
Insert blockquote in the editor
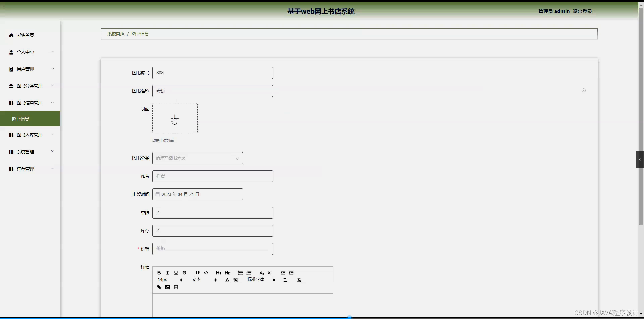tap(197, 273)
